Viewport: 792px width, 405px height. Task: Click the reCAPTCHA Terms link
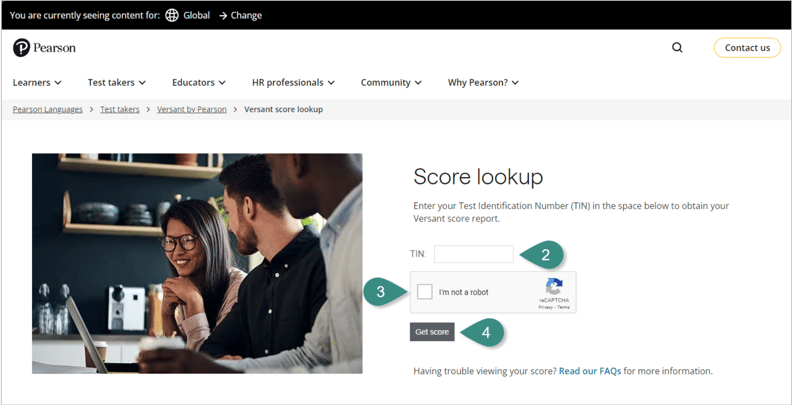point(564,307)
